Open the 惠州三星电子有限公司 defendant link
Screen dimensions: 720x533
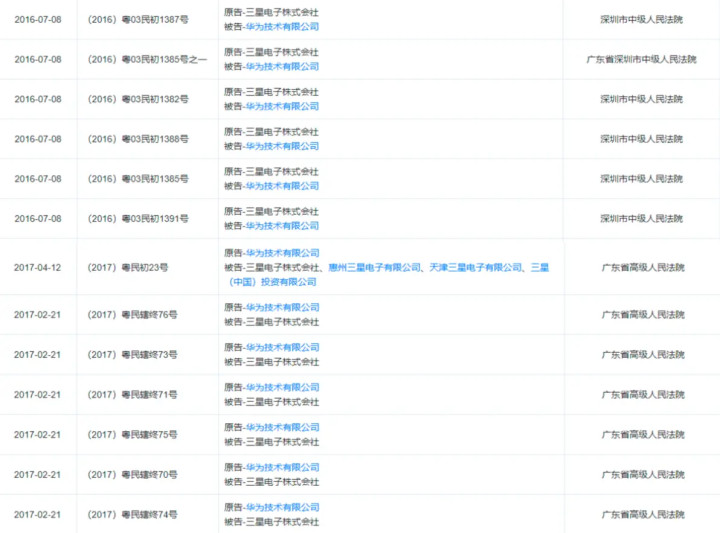click(x=375, y=267)
